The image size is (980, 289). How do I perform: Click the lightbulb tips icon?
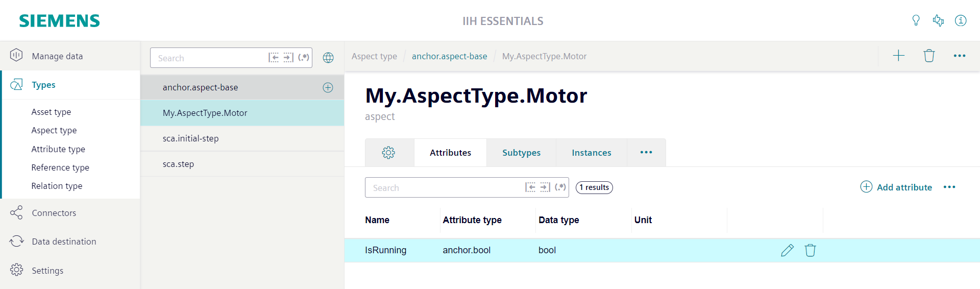click(x=916, y=20)
